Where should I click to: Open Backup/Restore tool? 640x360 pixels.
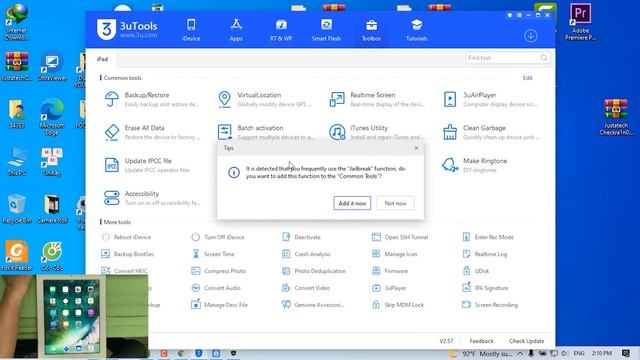pos(151,99)
